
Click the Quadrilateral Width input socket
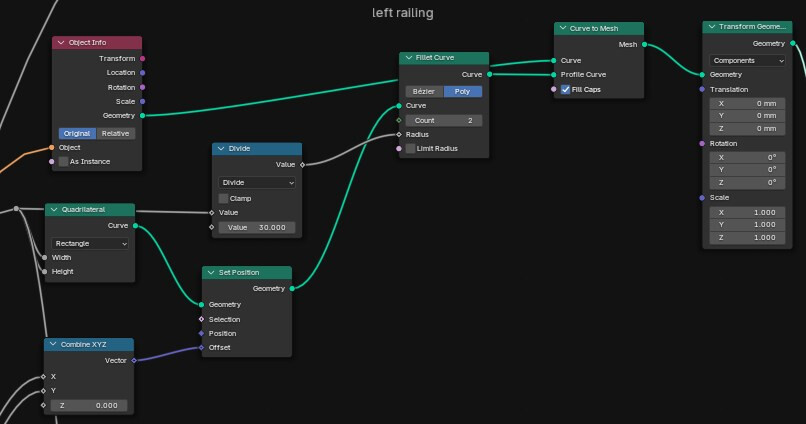click(45, 257)
